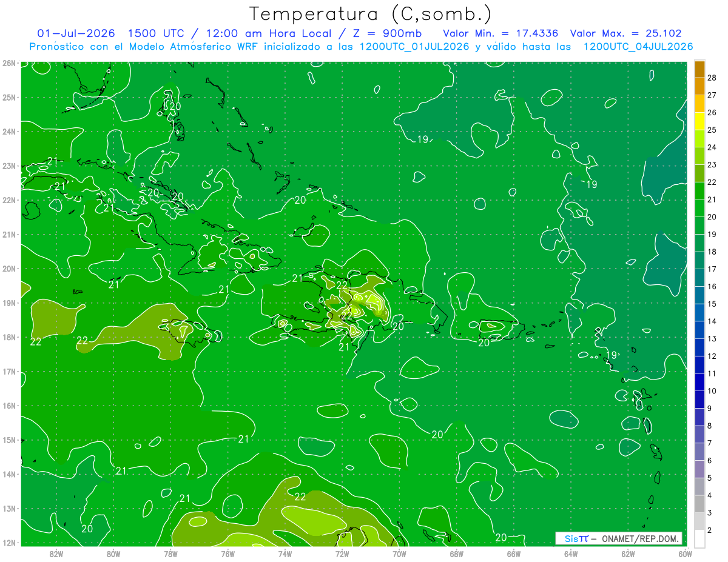728x562 pixels.
Task: Click the legend value '19'
Action: tap(712, 234)
